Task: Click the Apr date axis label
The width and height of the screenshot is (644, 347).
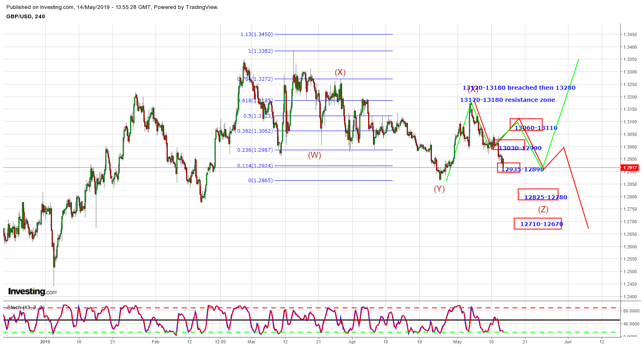Action: click(x=352, y=342)
